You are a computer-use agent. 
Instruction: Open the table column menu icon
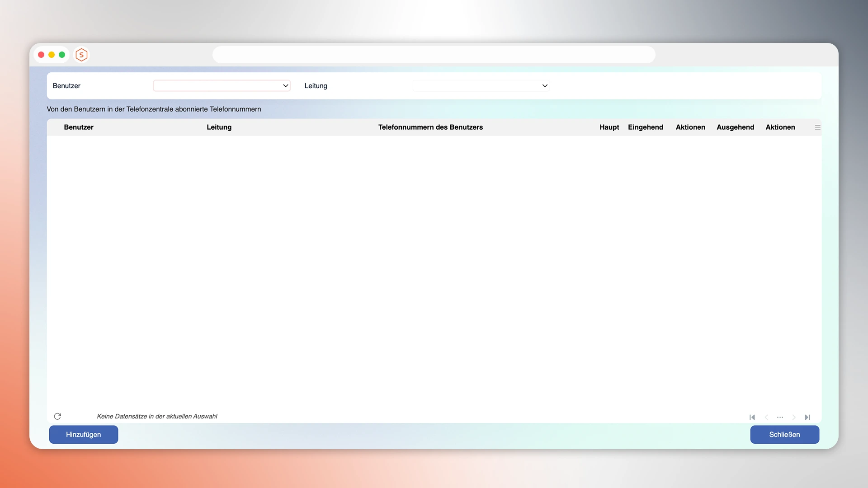pos(817,127)
